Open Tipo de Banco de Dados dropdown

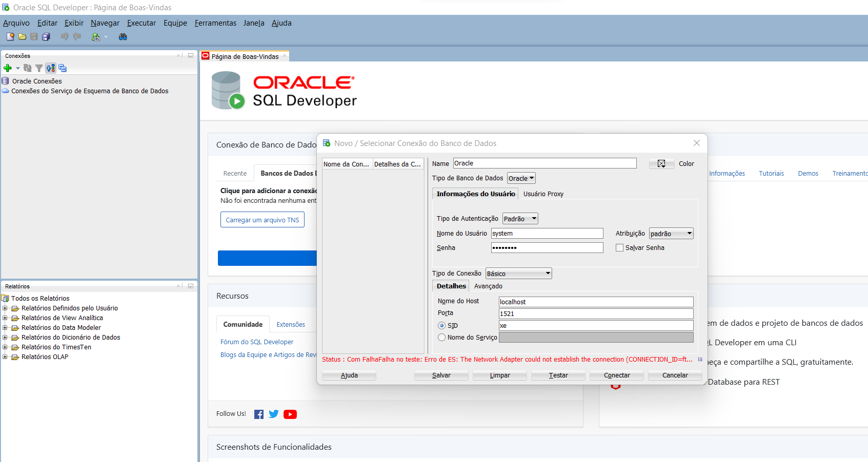point(521,178)
